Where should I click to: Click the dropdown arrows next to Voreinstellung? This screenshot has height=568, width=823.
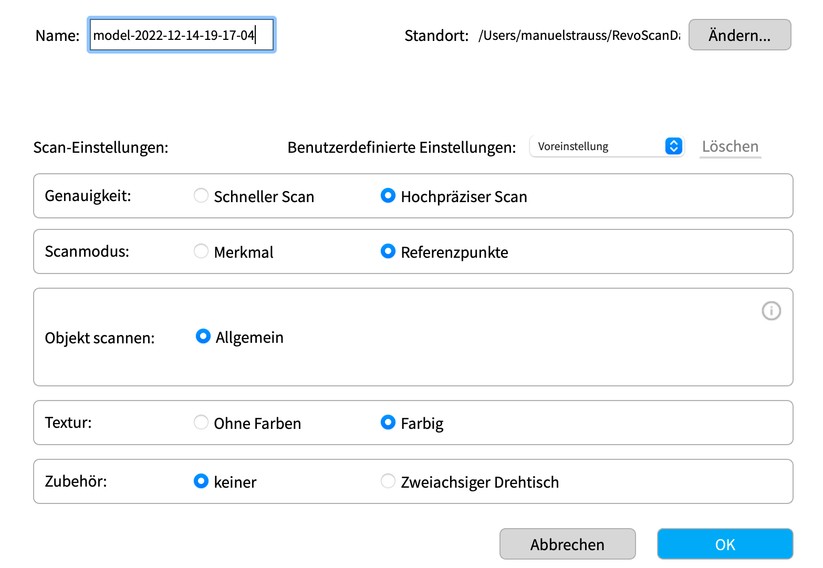click(674, 146)
